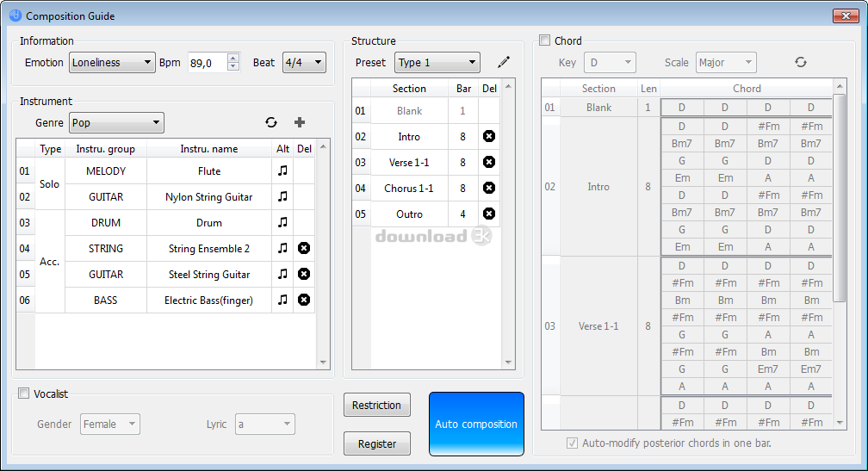Toggle Auto-modify posterior chords checkbox
The height and width of the screenshot is (471, 868).
tap(573, 443)
